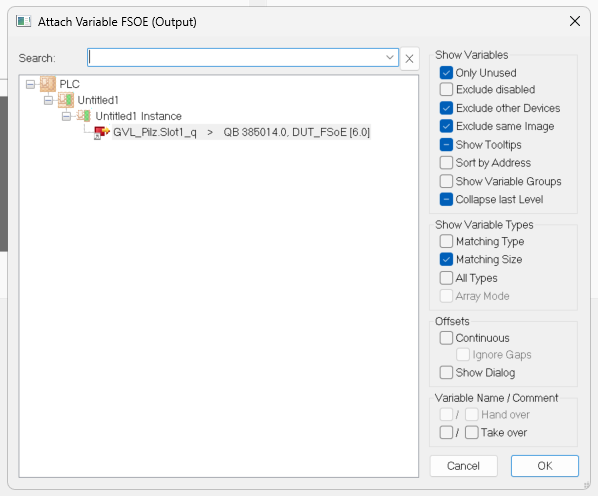
Task: Focus the Search input field
Action: pos(236,58)
